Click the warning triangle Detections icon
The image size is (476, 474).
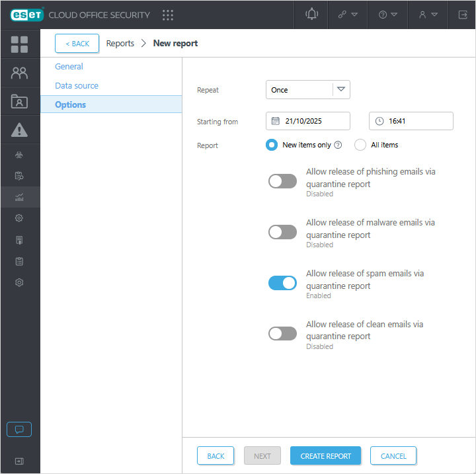20,130
